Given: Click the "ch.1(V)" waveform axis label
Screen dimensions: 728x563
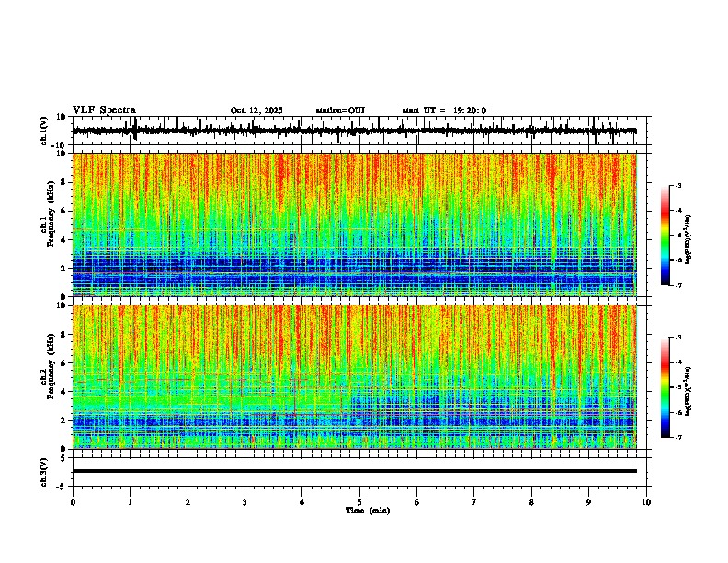Looking at the screenshot, I should click(44, 131).
